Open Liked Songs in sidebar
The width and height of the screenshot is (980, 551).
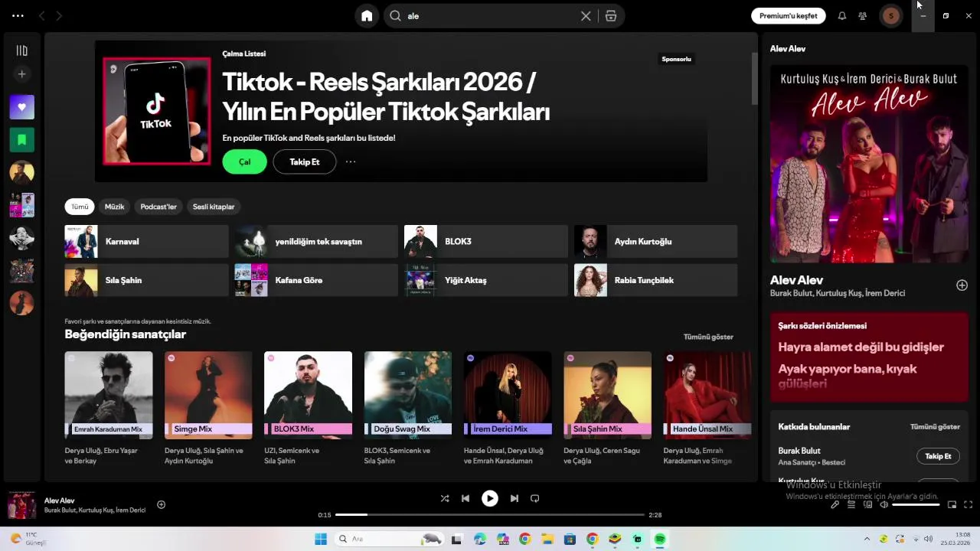21,107
